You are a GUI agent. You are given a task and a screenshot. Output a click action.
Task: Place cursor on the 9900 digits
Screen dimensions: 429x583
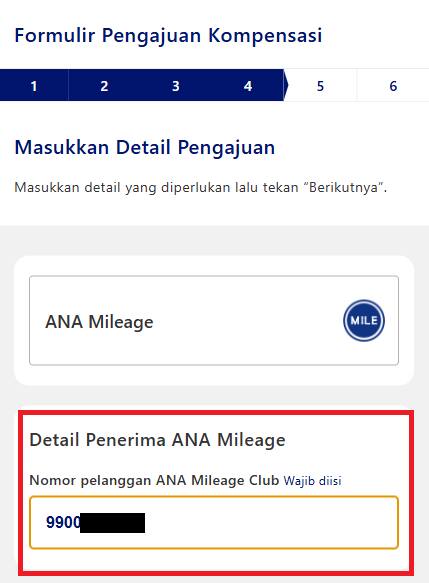pos(63,522)
